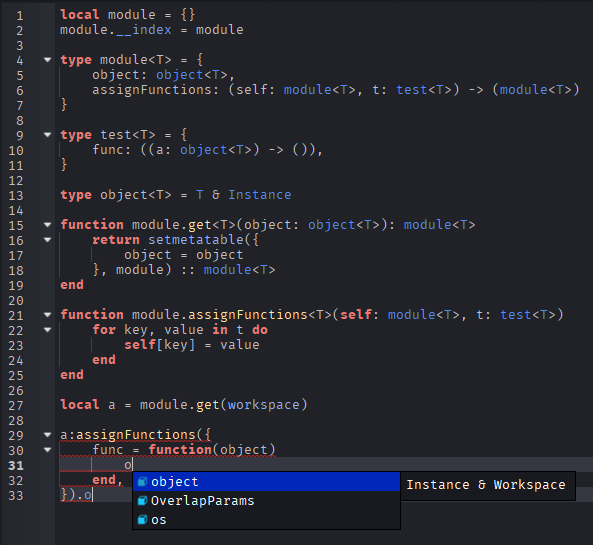
Task: Click line number 27 in the gutter
Action: tap(16, 406)
